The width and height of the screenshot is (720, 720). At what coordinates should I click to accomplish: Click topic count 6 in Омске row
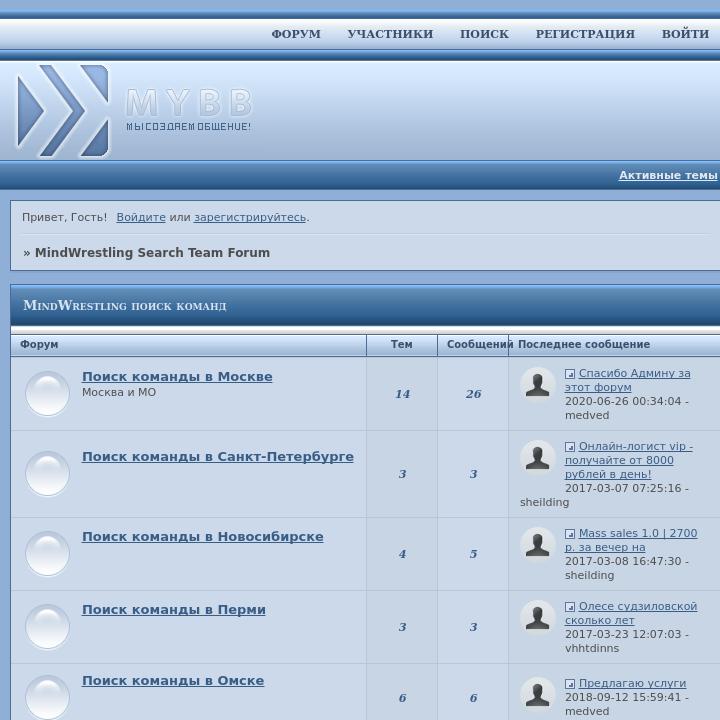[402, 698]
